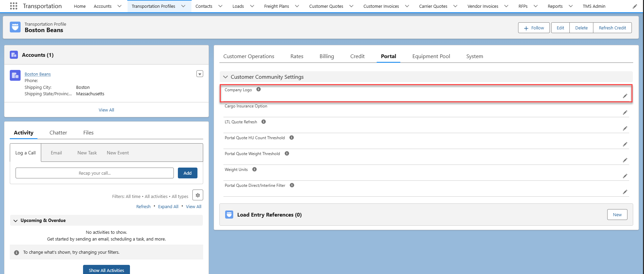Open the Files tab
The image size is (644, 274).
[88, 133]
